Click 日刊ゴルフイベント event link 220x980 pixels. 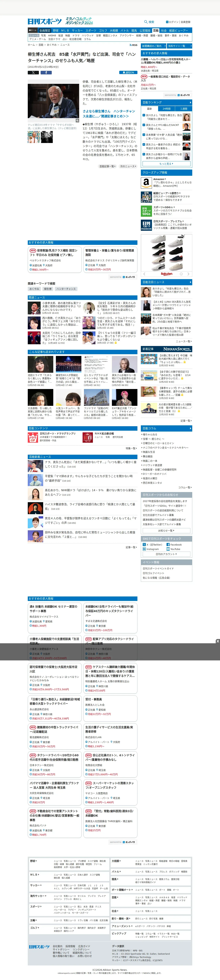(x=154, y=573)
